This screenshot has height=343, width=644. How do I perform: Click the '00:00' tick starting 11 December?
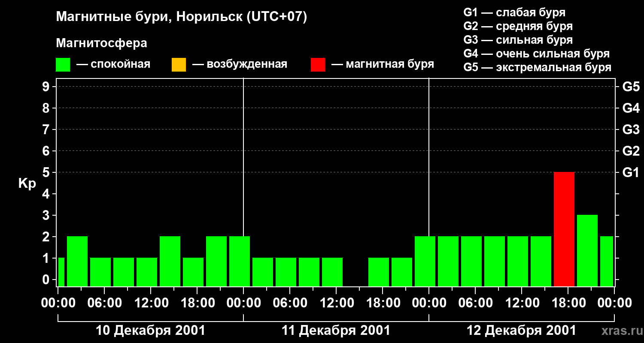[243, 303]
